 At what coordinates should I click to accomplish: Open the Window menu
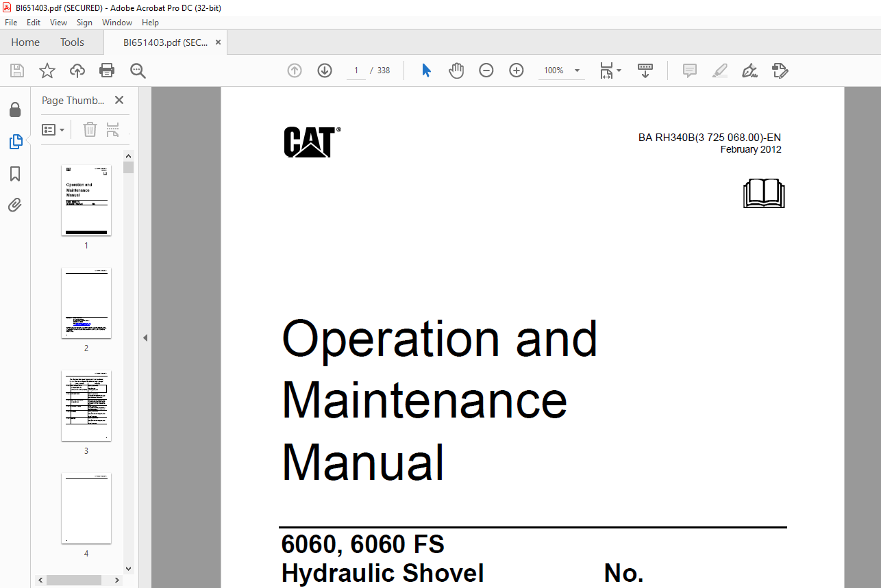(x=117, y=23)
